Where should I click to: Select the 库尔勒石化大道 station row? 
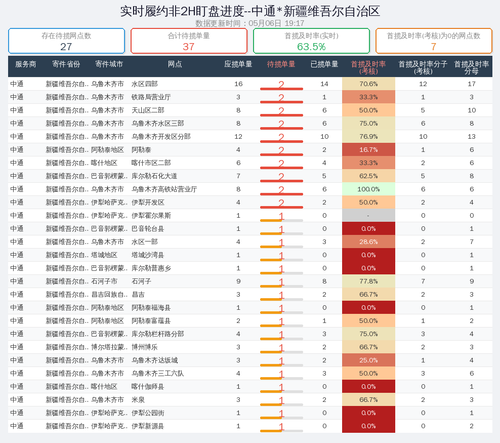(250, 176)
